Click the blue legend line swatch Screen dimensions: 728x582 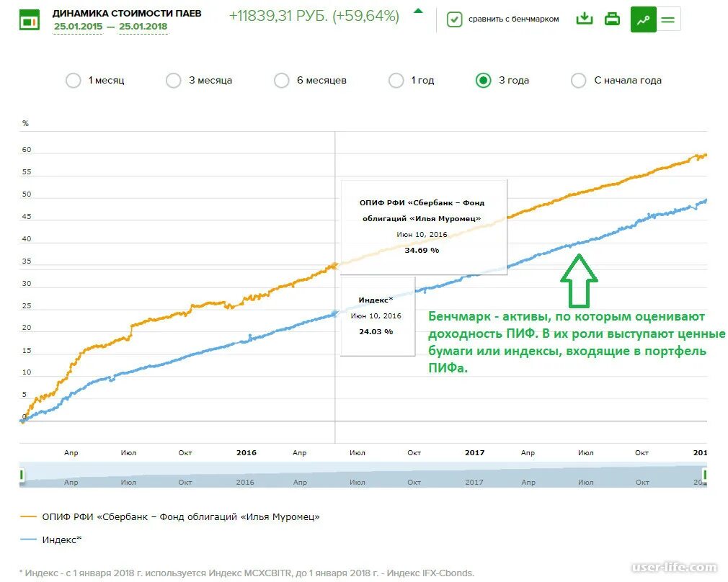click(x=28, y=540)
